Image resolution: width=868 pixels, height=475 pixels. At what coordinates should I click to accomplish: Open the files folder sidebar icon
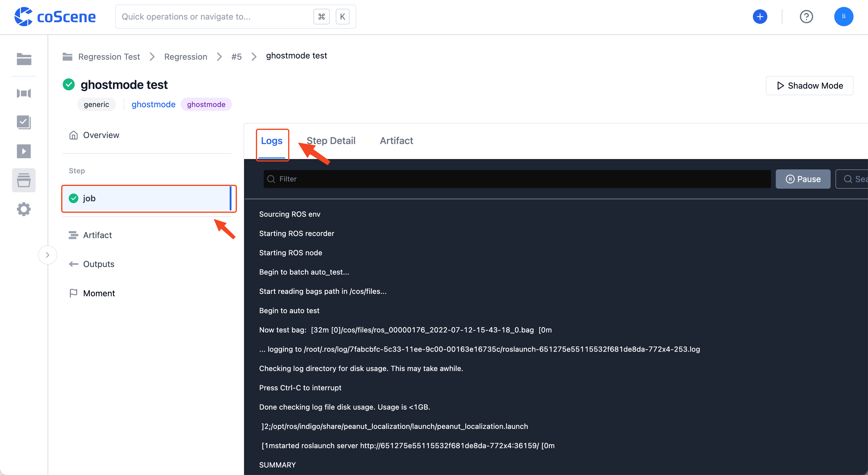tap(24, 59)
